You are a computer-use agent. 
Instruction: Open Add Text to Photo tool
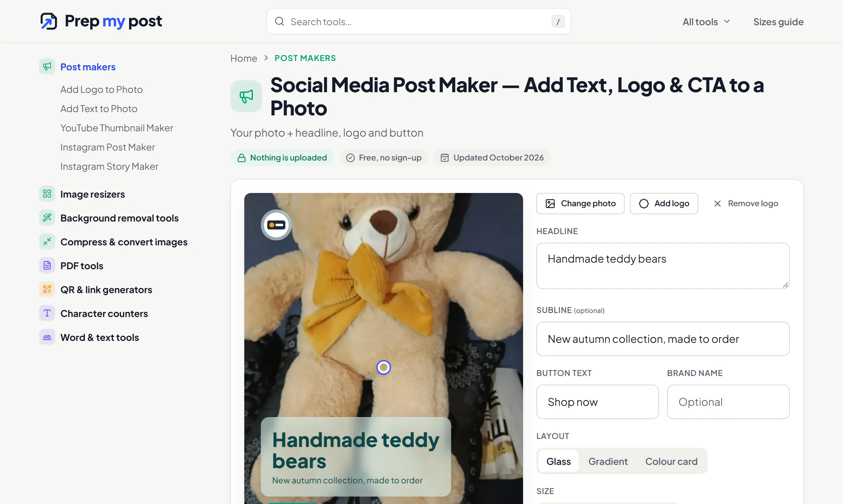pos(99,109)
